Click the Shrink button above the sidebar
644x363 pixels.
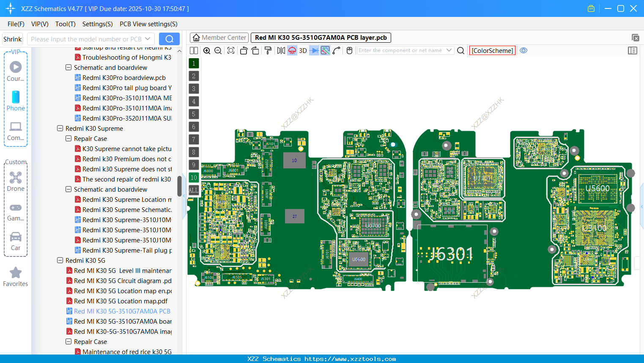tap(12, 38)
